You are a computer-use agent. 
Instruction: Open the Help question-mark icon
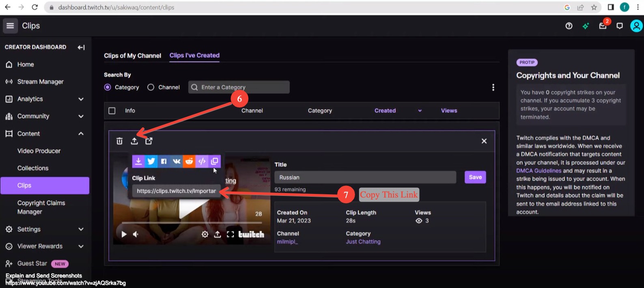[x=569, y=26]
